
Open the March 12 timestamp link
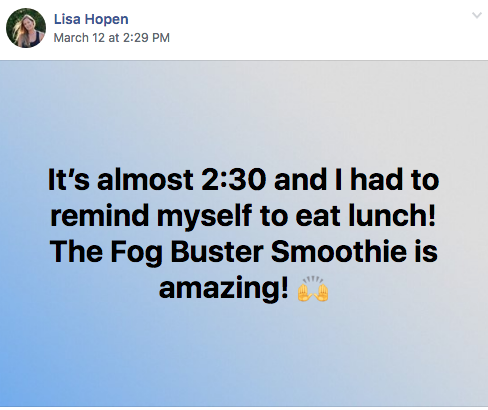click(112, 37)
